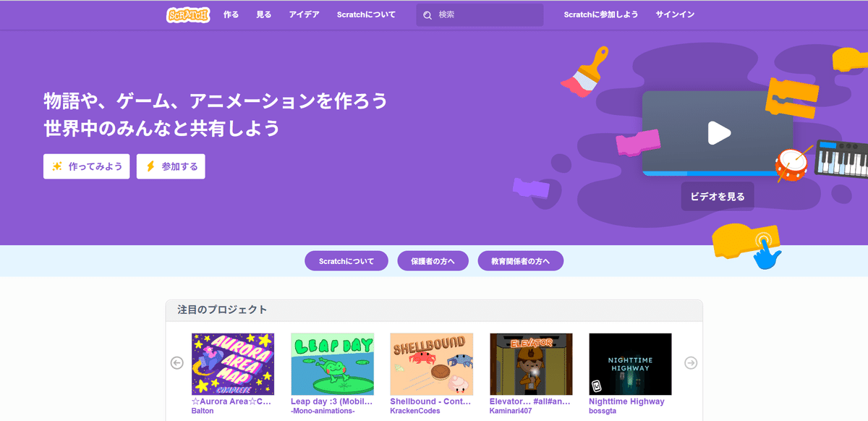This screenshot has width=868, height=421.
Task: Open the Nighttime Highway project thumbnail
Action: click(629, 362)
